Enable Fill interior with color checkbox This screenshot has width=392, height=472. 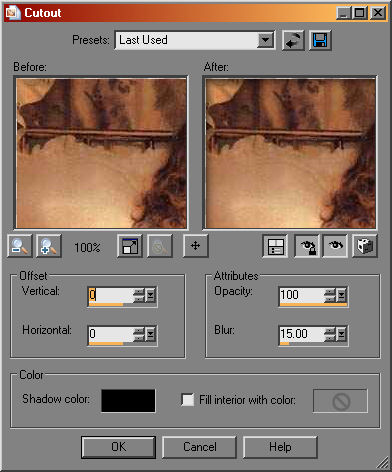187,399
